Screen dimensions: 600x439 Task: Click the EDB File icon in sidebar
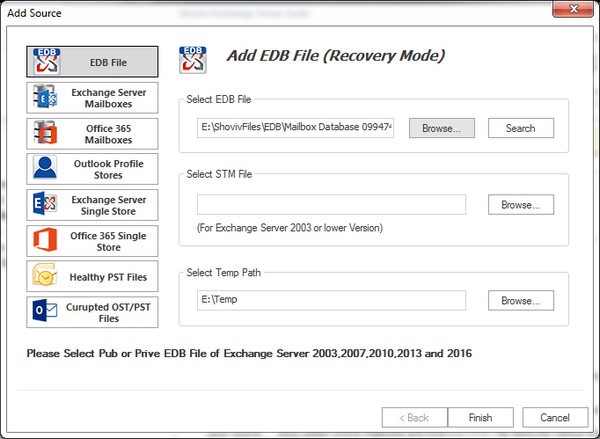point(47,62)
